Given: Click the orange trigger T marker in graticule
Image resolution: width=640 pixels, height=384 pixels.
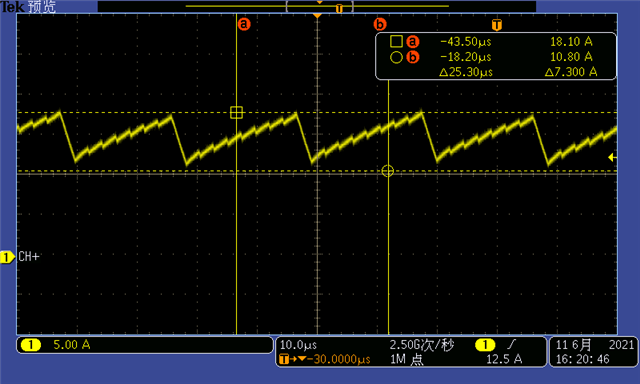Looking at the screenshot, I should point(496,24).
